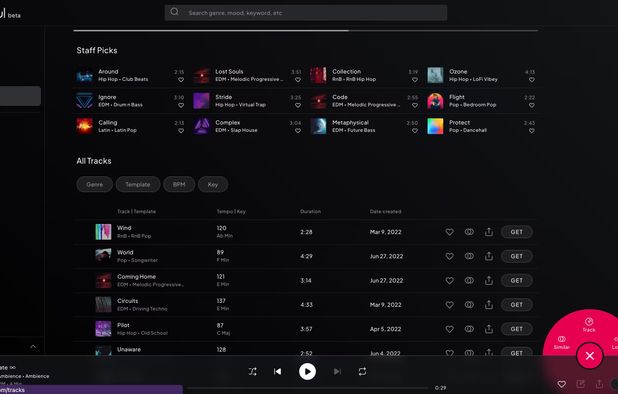The height and width of the screenshot is (394, 618).
Task: Play the current track
Action: pos(307,372)
